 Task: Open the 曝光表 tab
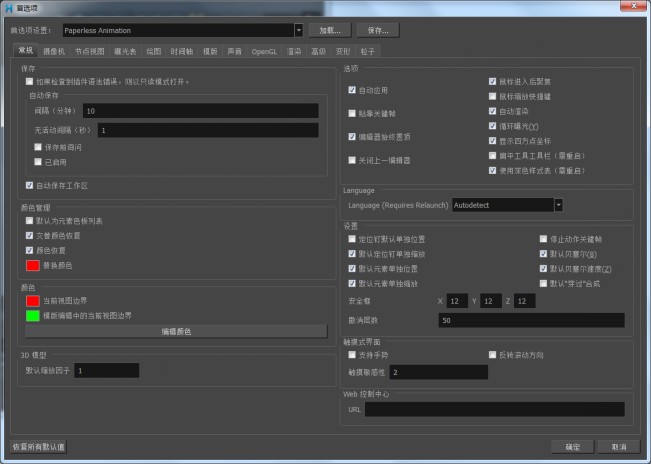tap(125, 51)
